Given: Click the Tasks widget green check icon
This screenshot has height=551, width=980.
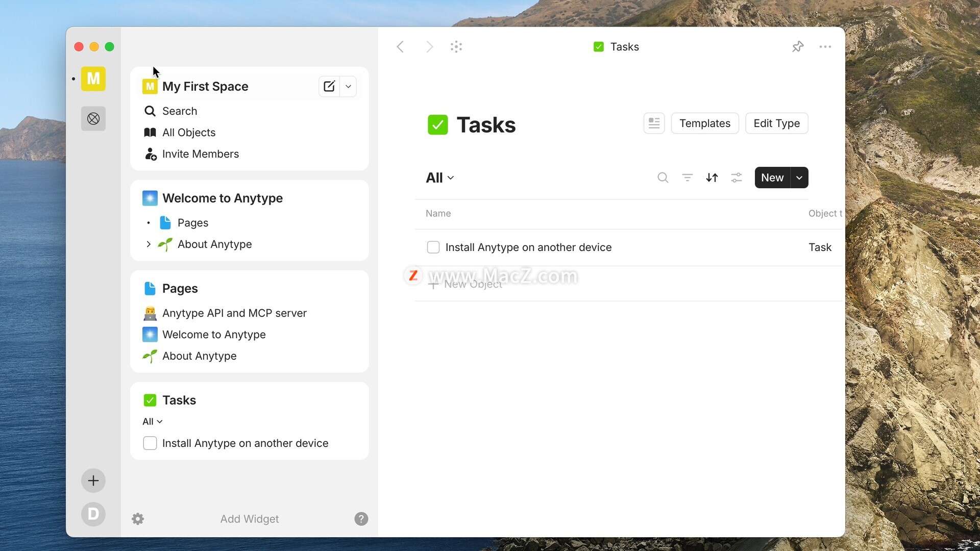Looking at the screenshot, I should (150, 400).
